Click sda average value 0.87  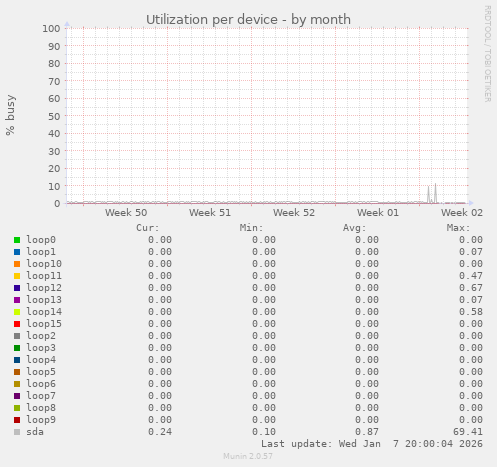[x=367, y=432]
